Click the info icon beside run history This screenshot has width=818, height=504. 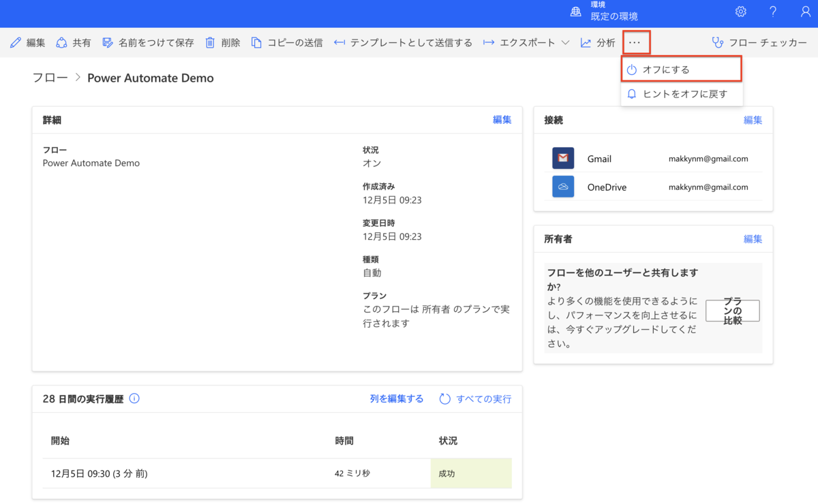(x=134, y=398)
